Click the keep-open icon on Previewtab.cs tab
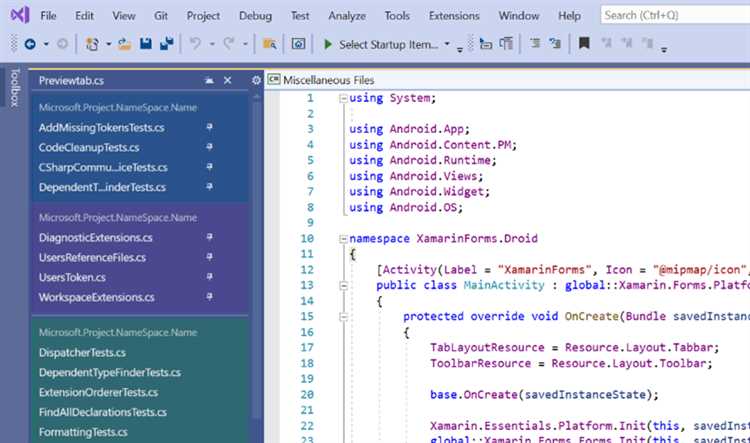 click(x=209, y=80)
